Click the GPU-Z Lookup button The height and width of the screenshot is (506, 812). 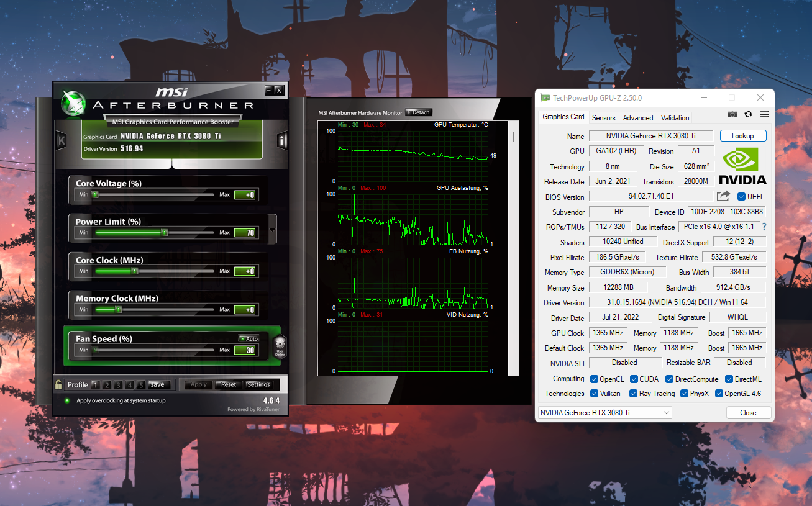tap(742, 136)
